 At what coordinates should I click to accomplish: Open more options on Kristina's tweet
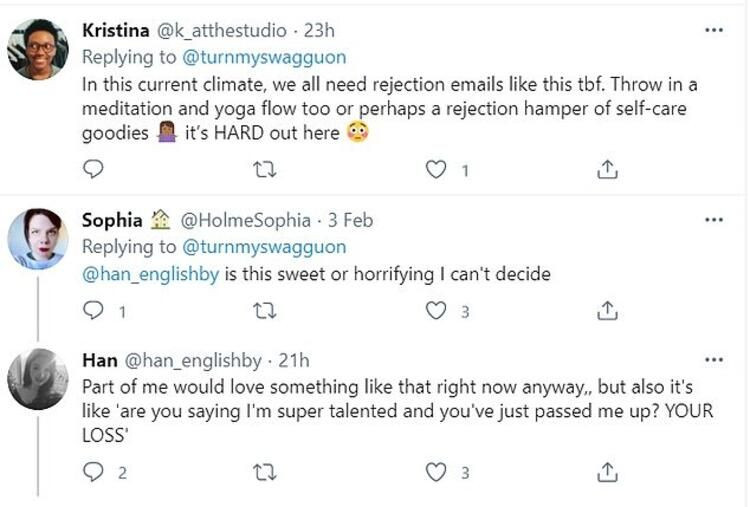point(713,30)
